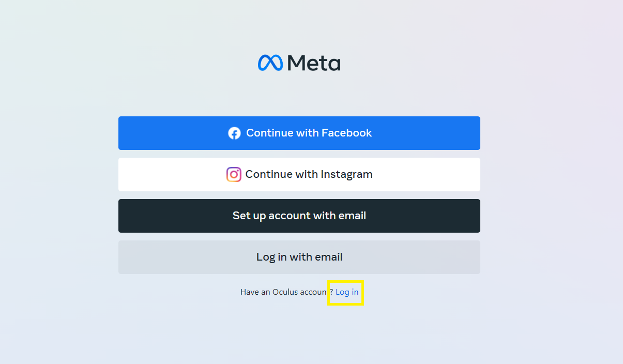This screenshot has height=364, width=623.
Task: Open the Oculus account Log in link
Action: click(347, 292)
